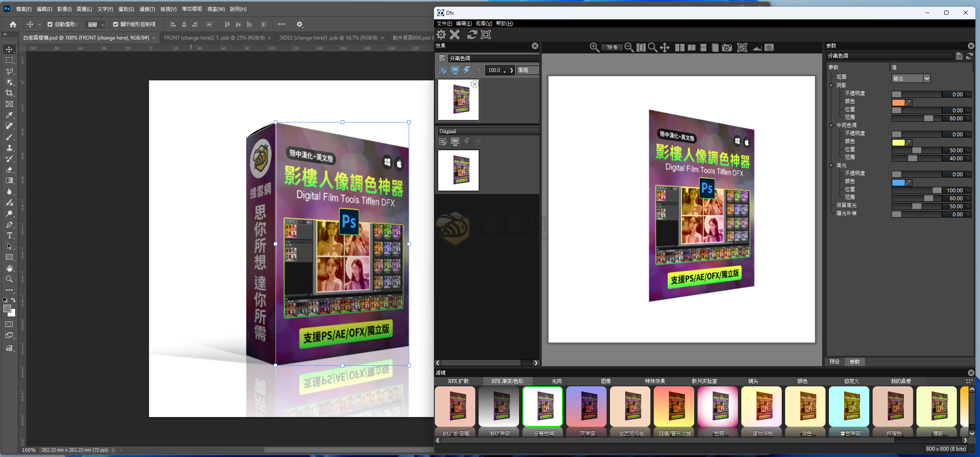Click the Dfx viewer zoom-in magnifier
This screenshot has height=457, width=980.
pyautogui.click(x=594, y=48)
